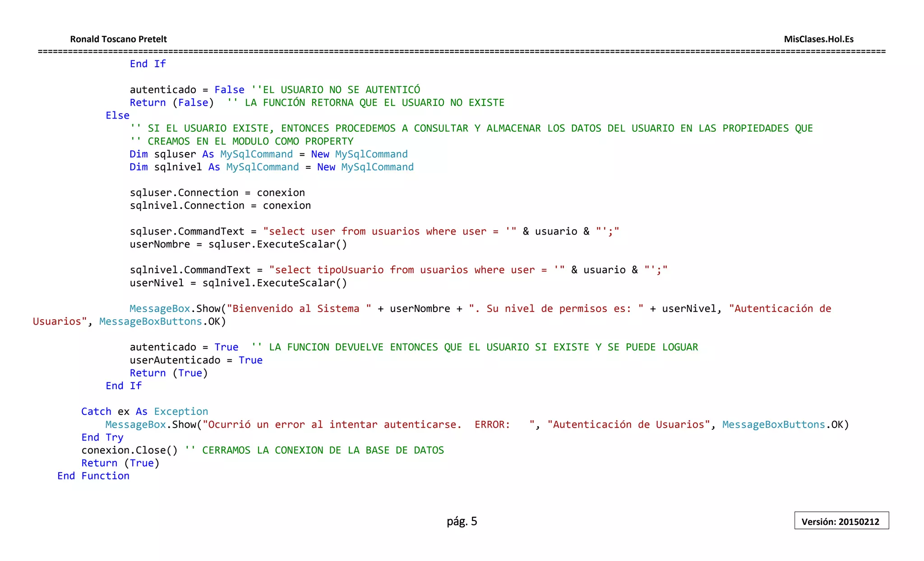
Task: Click the Versión: 20150212 box
Action: point(841,521)
